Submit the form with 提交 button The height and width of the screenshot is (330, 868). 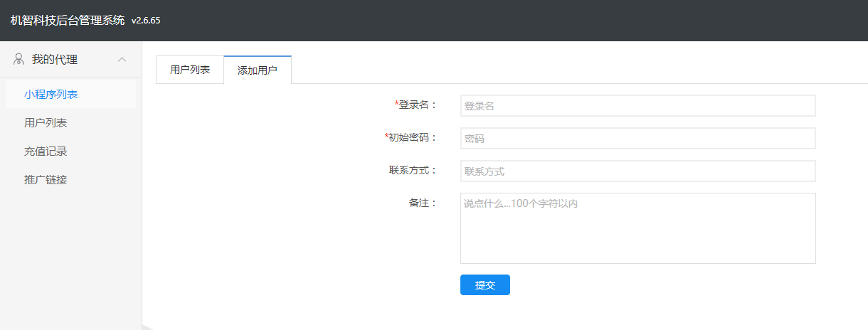click(485, 284)
